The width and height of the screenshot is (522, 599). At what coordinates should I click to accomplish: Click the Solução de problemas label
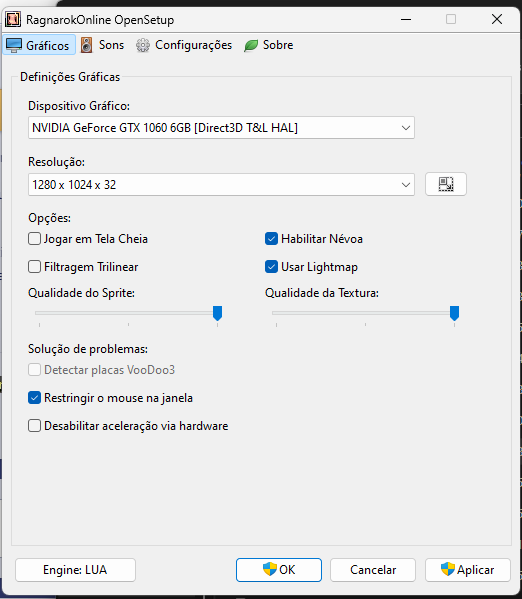pyautogui.click(x=88, y=349)
